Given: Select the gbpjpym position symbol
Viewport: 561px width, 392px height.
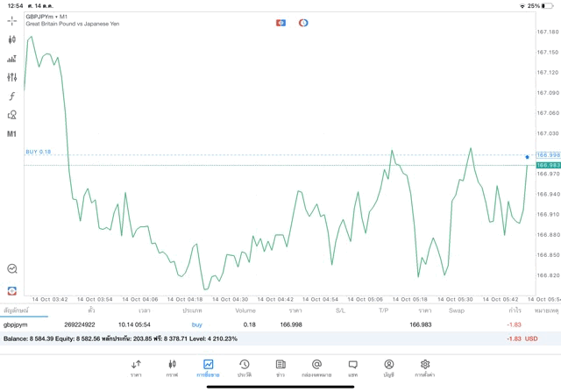Looking at the screenshot, I should tap(16, 325).
